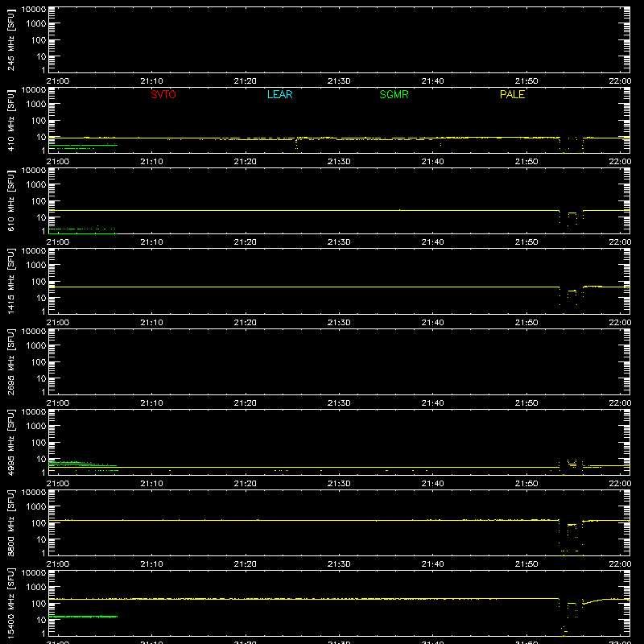This screenshot has height=644, width=644.
Task: Click the 10000 tick on 2695 MHz axis
Action: [x=34, y=332]
